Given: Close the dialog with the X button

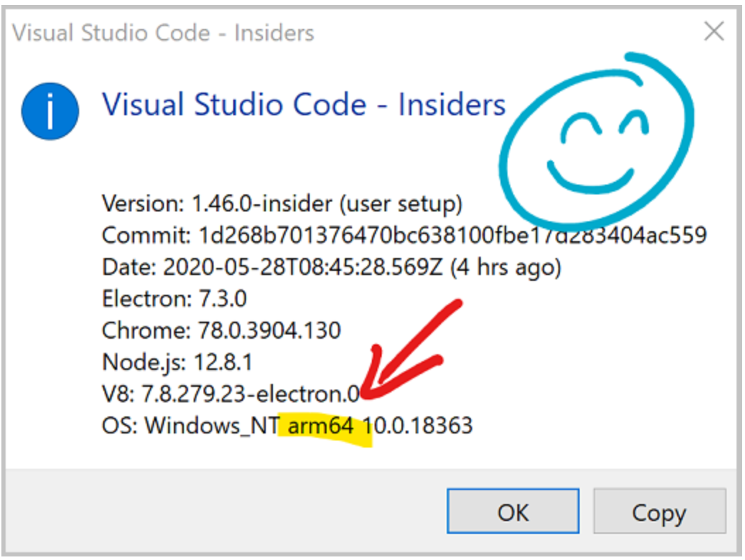Looking at the screenshot, I should click(x=714, y=32).
